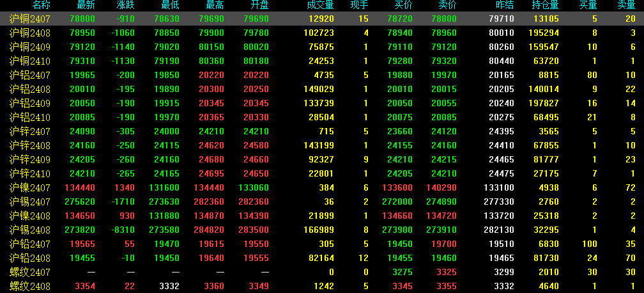Click high price 24695 for 沪锌2410
Viewport: 644px width, 293px height.
click(211, 173)
